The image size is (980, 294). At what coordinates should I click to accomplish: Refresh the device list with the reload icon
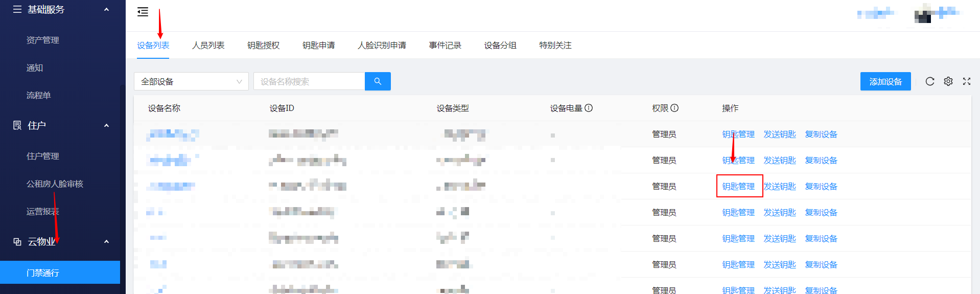pyautogui.click(x=929, y=81)
